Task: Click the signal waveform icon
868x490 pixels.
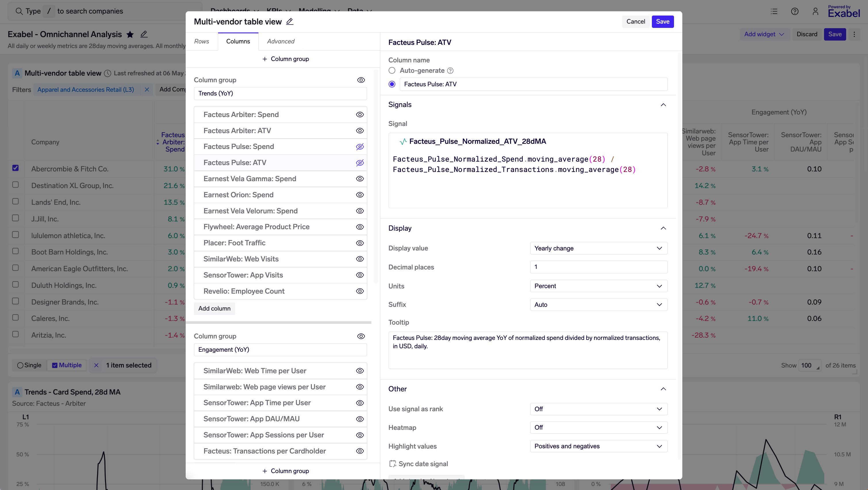Action: pyautogui.click(x=403, y=142)
